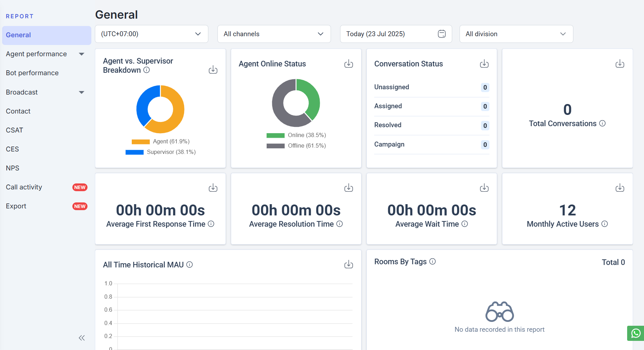This screenshot has height=350, width=644.
Task: Show info tooltip for Total Conversations
Action: pos(602,123)
